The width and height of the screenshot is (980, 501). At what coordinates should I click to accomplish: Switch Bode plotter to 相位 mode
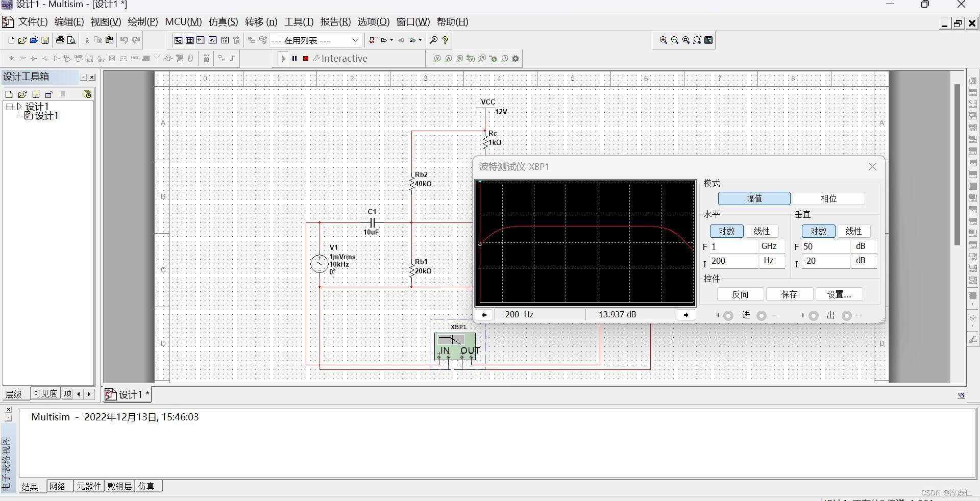829,198
